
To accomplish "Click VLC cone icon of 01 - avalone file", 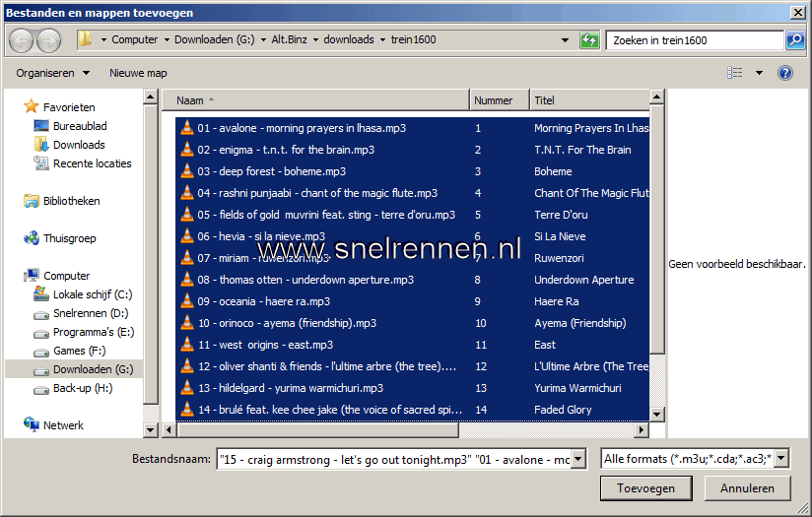I will (186, 128).
